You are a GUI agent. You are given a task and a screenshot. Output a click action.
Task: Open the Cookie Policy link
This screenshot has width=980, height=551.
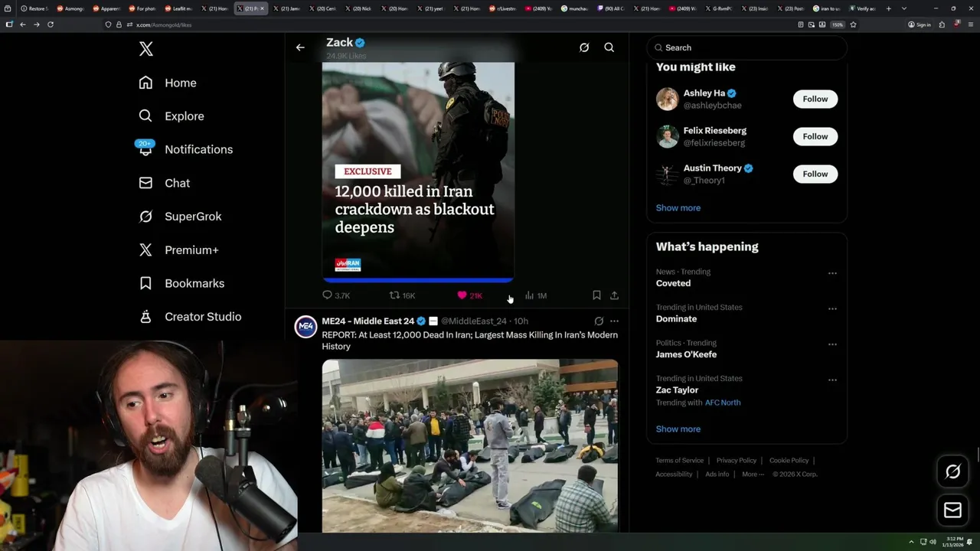click(x=789, y=461)
